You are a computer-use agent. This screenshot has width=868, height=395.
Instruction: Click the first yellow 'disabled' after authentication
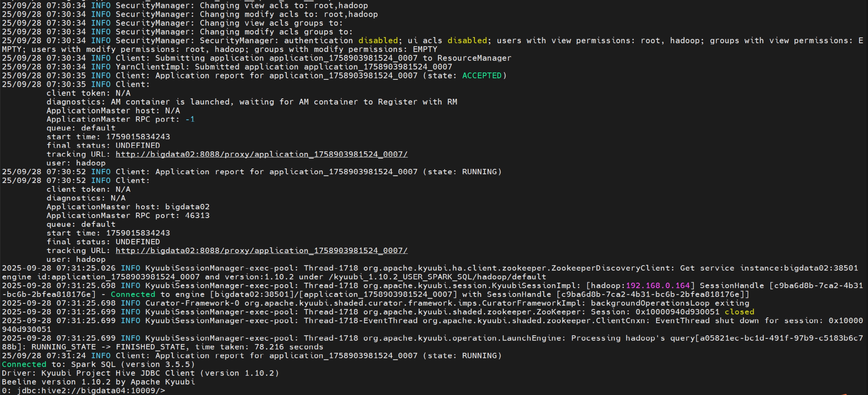pyautogui.click(x=378, y=40)
